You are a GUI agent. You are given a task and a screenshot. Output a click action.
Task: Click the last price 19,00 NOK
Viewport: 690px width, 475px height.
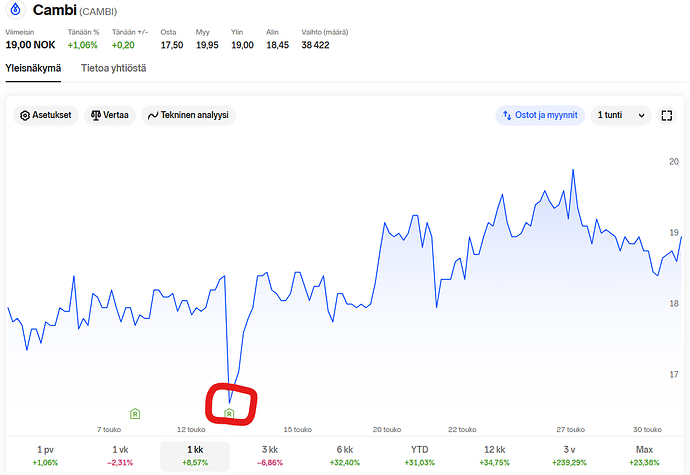pos(30,45)
